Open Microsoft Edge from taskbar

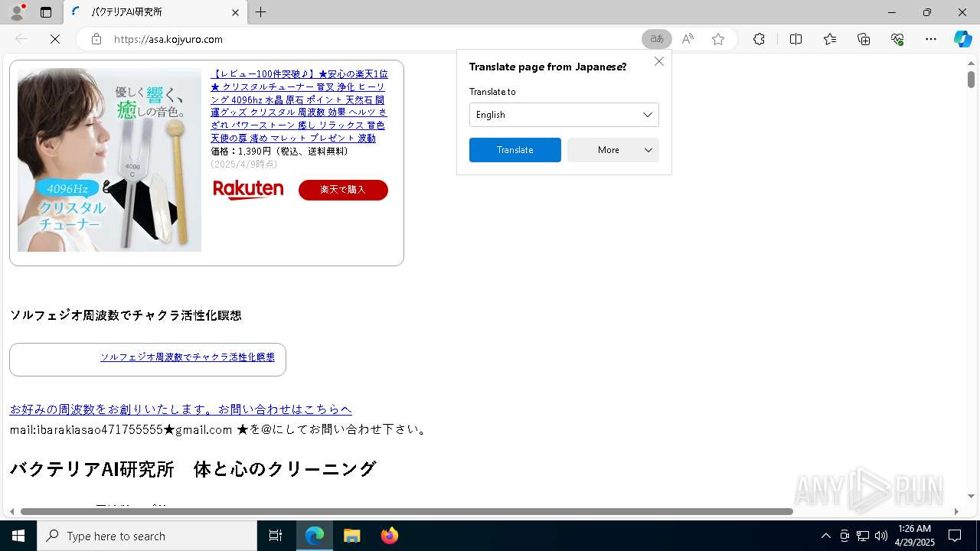315,536
